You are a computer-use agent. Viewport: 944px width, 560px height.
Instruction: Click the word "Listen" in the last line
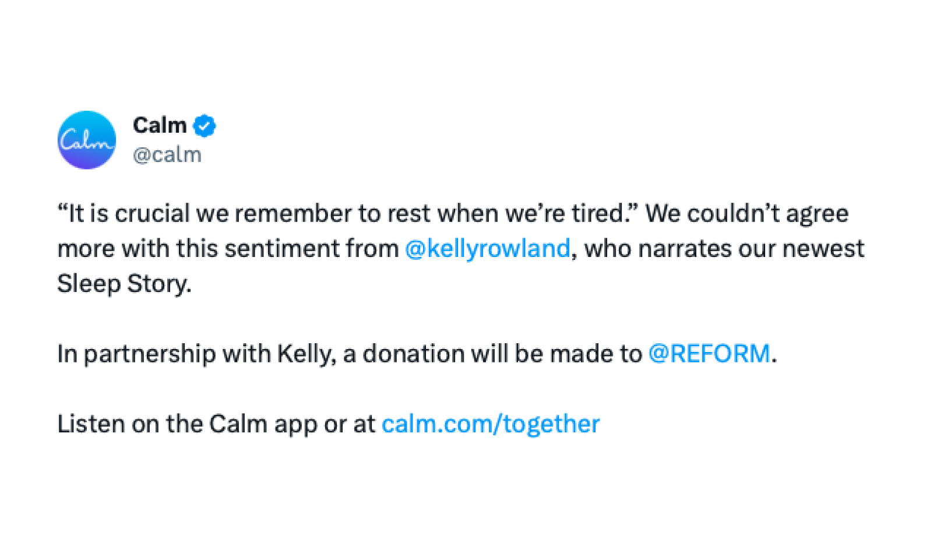coord(91,424)
